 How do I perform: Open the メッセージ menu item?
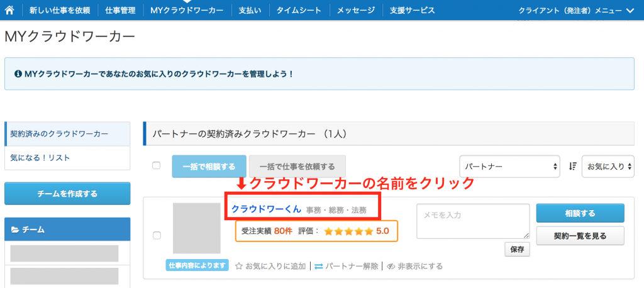355,10
